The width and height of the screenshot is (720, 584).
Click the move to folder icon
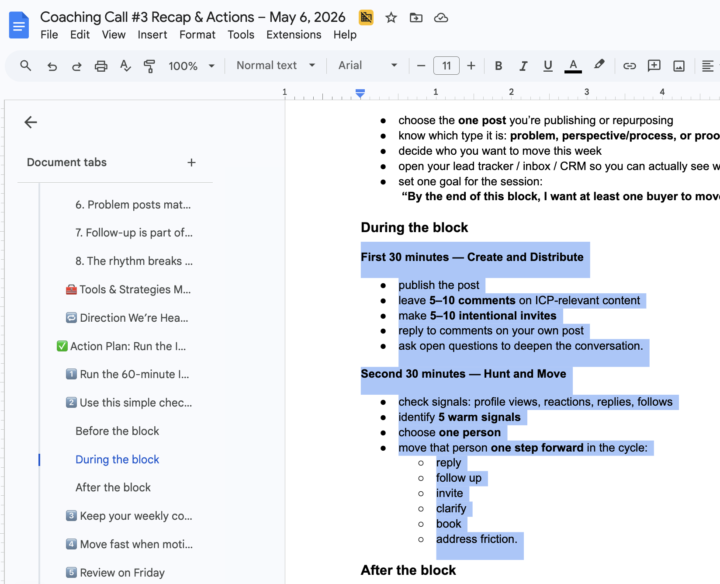click(416, 18)
